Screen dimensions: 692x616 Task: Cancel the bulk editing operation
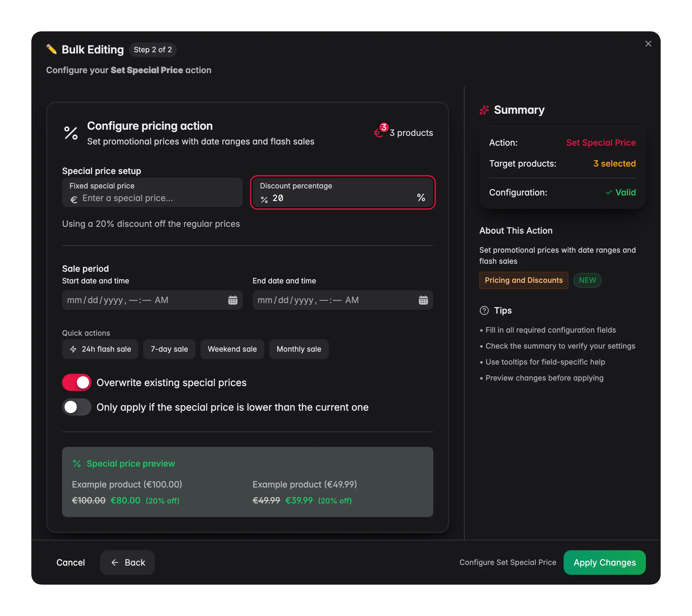click(71, 563)
